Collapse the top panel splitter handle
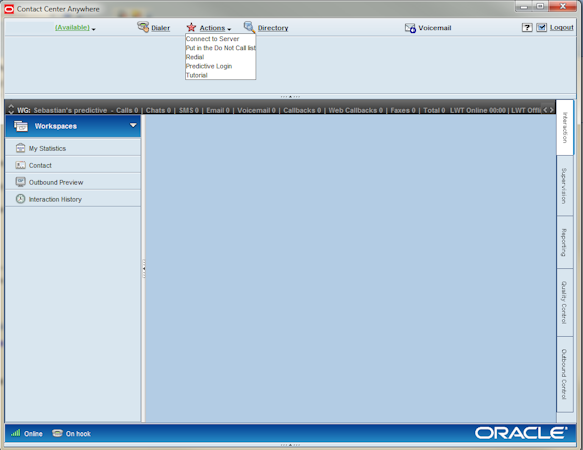 [290, 96]
